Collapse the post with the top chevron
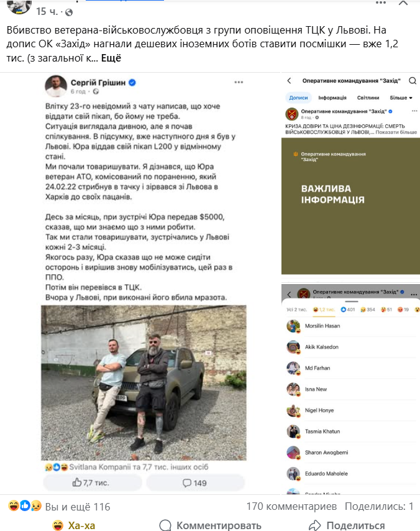This screenshot has height=531, width=420. click(x=403, y=2)
